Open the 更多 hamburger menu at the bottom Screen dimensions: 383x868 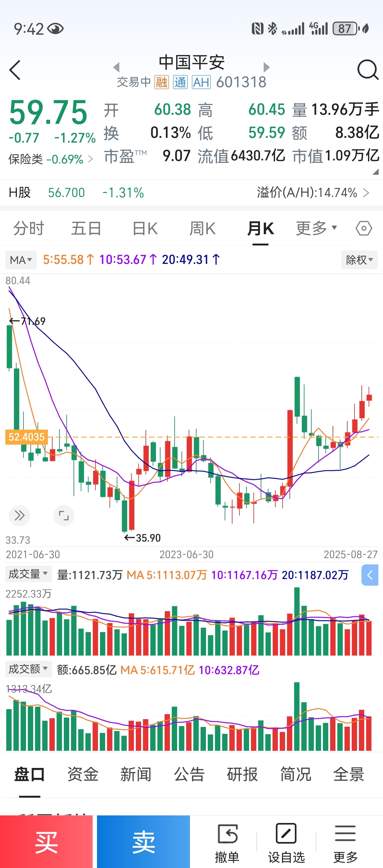tap(345, 842)
